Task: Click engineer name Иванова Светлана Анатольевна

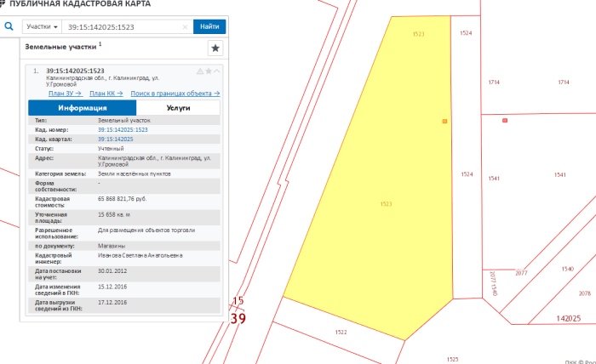Action: pos(140,255)
